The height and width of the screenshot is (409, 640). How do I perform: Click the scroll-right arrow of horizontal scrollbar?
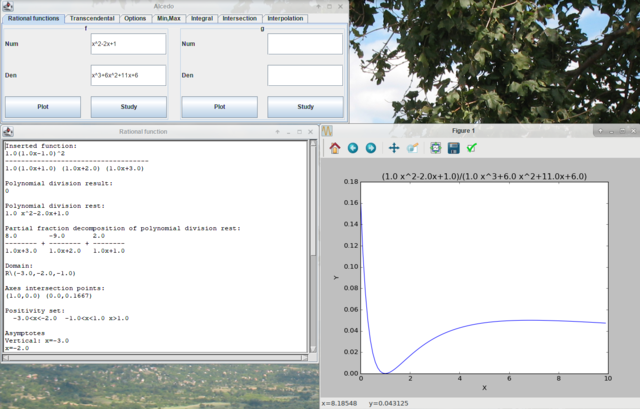[x=304, y=358]
